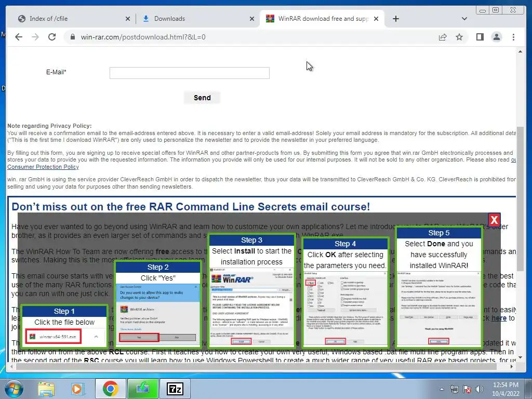The width and height of the screenshot is (532, 399).
Task: Share this page using share icon
Action: (443, 37)
